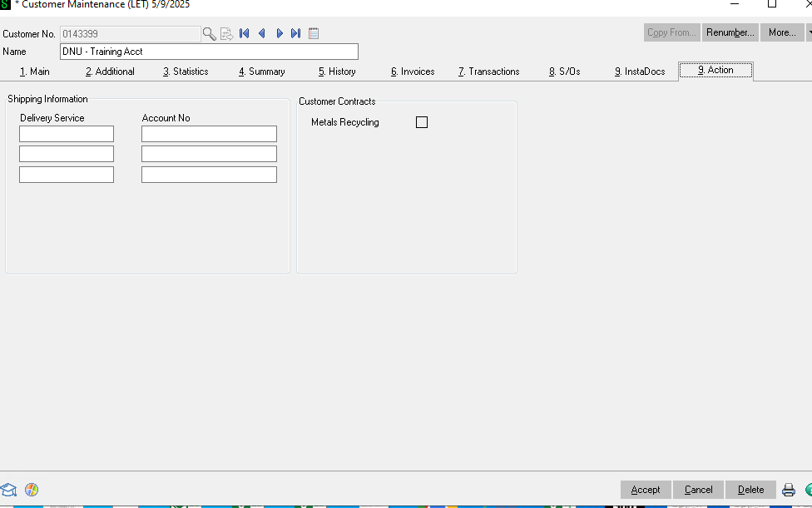Open the memo notepad icon
Image resolution: width=812 pixels, height=508 pixels.
(x=314, y=34)
